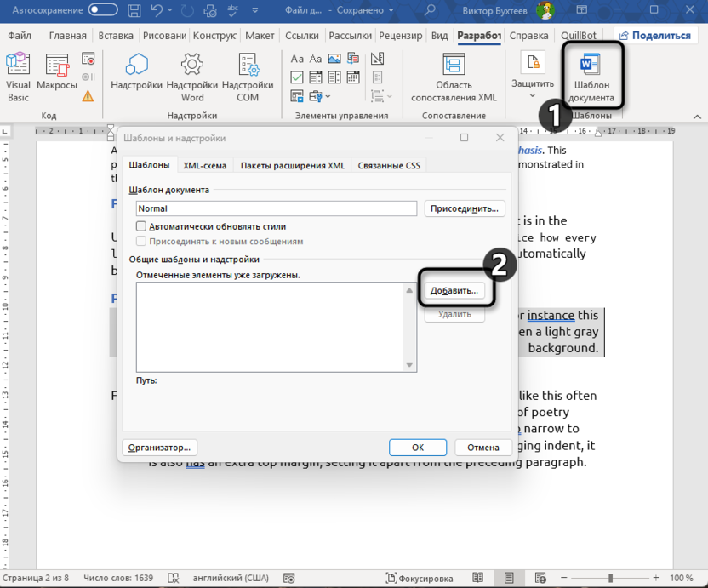This screenshot has height=588, width=708.
Task: Switch to the XML-схема tab
Action: coord(205,166)
